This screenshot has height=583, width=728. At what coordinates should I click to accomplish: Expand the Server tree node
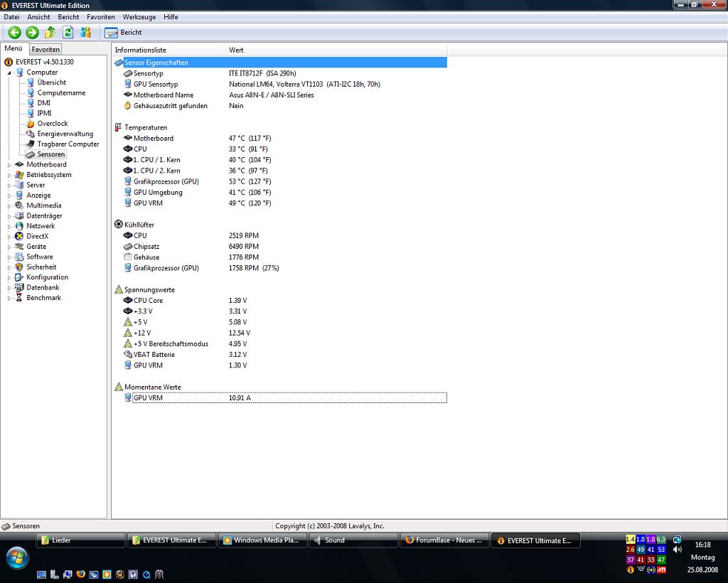click(x=9, y=185)
